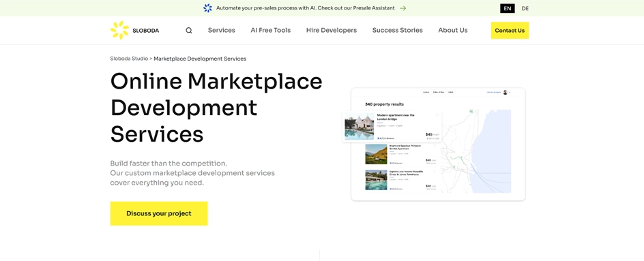The image size is (644, 261).
Task: Click the '340 property results' text
Action: 385,104
